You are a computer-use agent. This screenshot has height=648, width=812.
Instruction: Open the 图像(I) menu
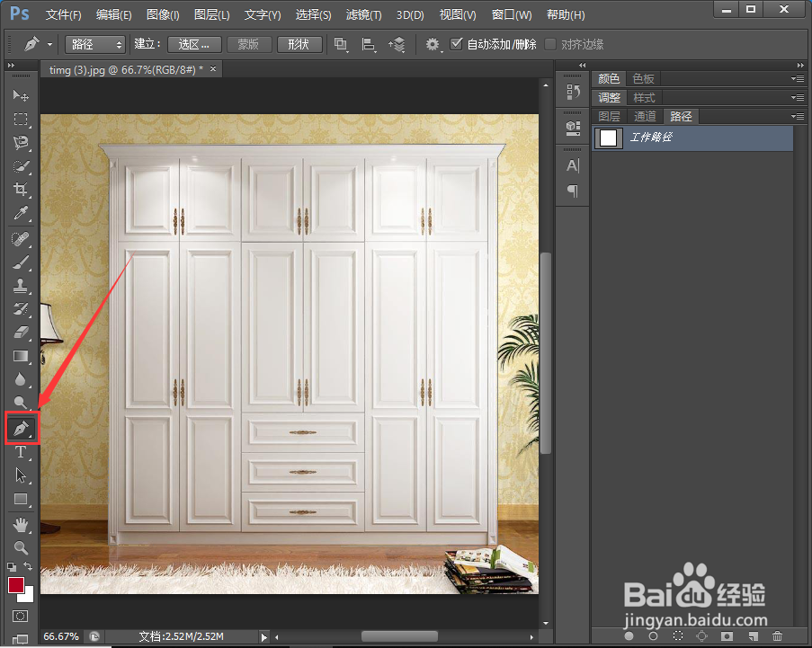click(163, 14)
